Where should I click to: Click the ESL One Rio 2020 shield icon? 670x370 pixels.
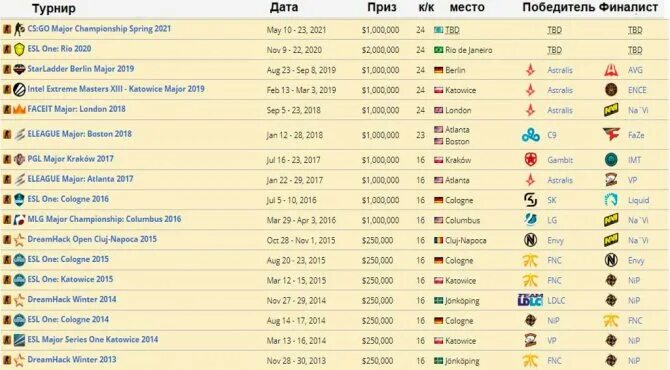coord(19,49)
